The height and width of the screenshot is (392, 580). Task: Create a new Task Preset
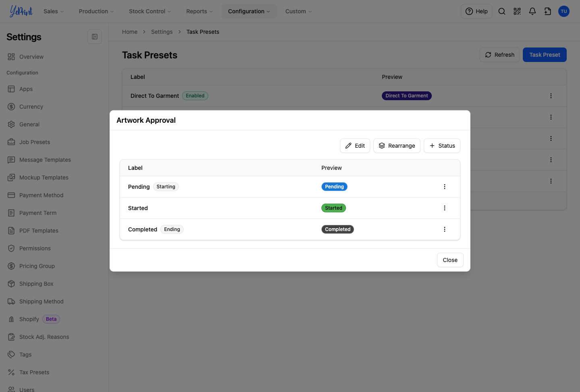point(545,55)
